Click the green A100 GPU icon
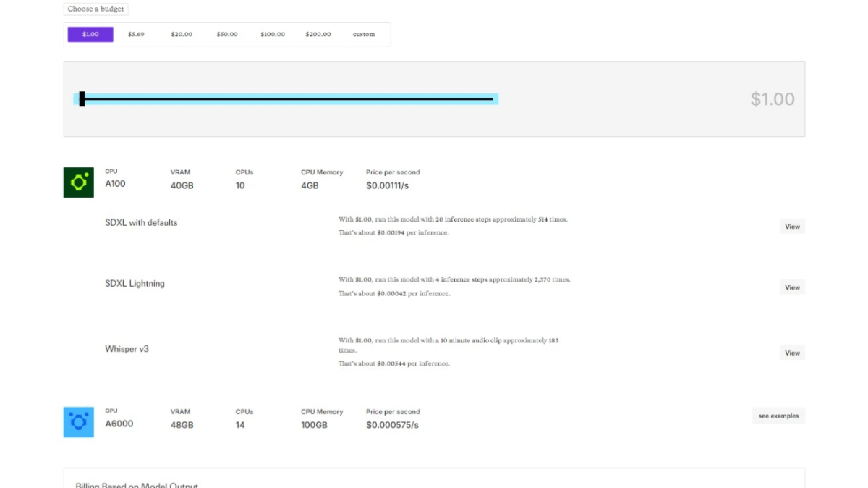This screenshot has width=868, height=488. (x=78, y=182)
